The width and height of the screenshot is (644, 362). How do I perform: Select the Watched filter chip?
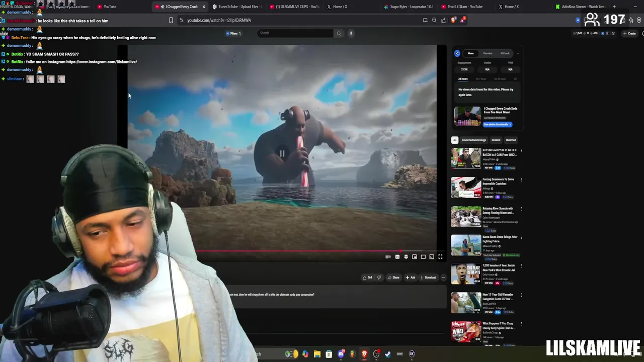coord(511,140)
